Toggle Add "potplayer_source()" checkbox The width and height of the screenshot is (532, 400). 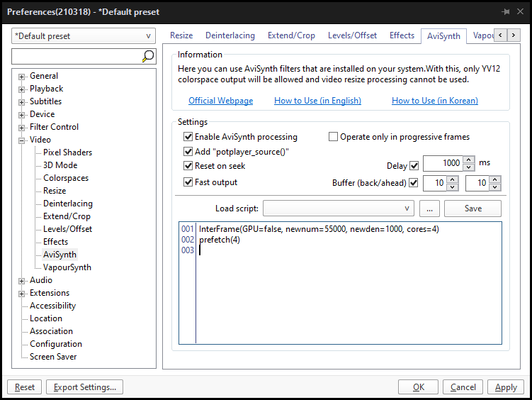tap(188, 151)
